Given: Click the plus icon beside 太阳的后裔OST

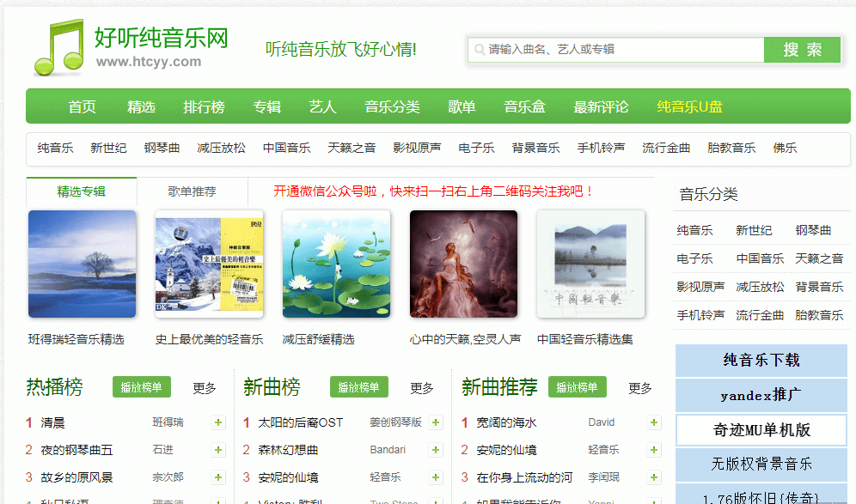Looking at the screenshot, I should (436, 422).
